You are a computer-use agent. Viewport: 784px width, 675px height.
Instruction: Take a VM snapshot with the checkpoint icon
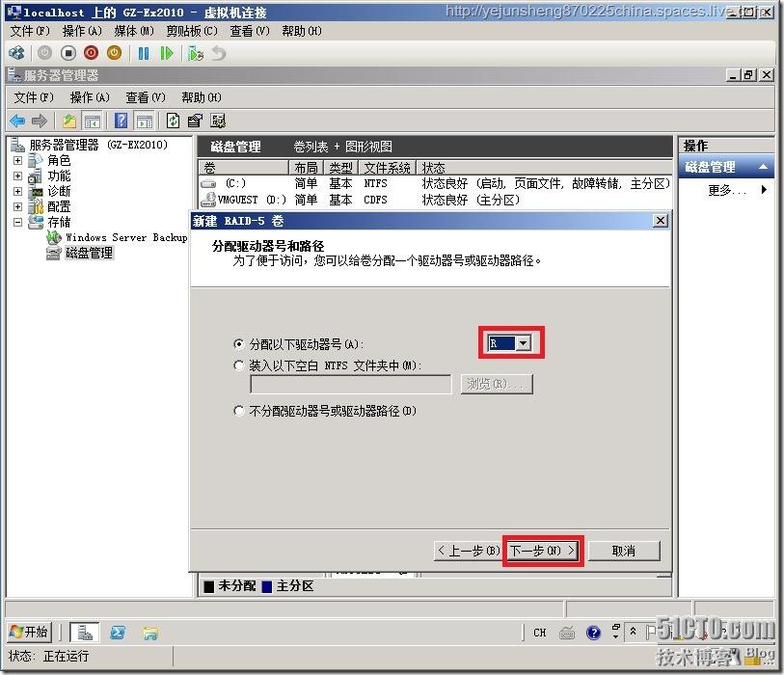click(x=196, y=53)
